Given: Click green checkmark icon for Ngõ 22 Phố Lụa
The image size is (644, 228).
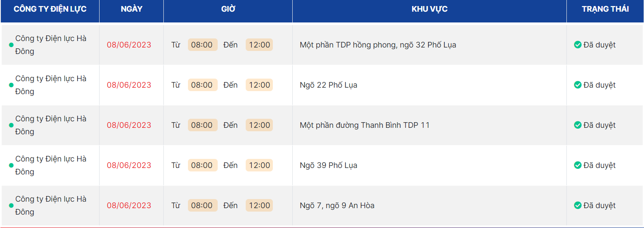Looking at the screenshot, I should point(578,85).
